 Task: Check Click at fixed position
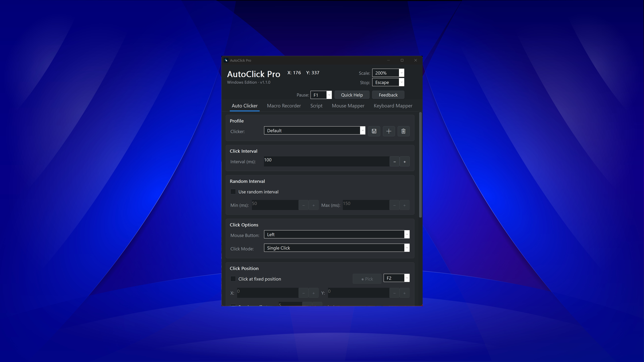pyautogui.click(x=233, y=279)
